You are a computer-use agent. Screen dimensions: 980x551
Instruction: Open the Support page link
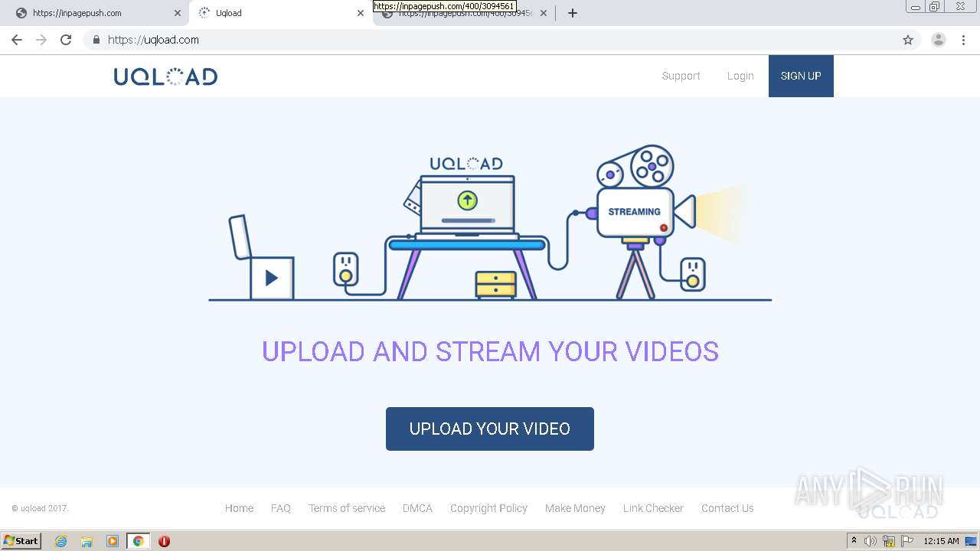[x=681, y=76]
